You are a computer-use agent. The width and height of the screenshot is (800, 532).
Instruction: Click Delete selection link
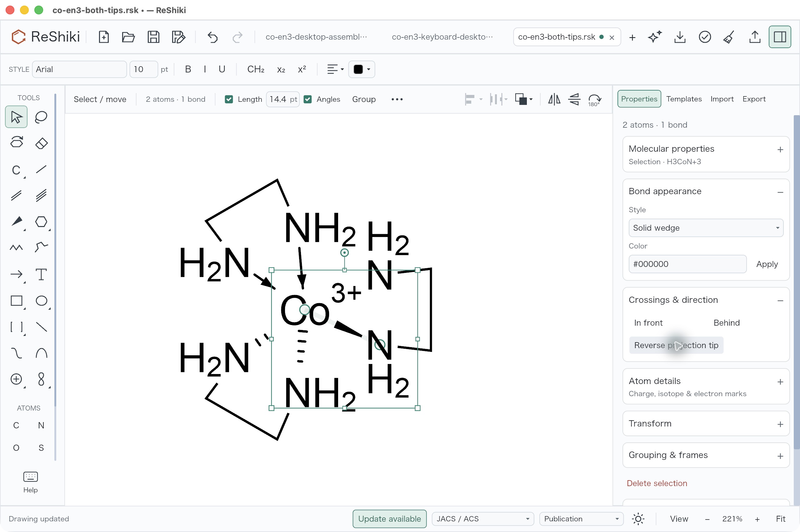pos(657,483)
